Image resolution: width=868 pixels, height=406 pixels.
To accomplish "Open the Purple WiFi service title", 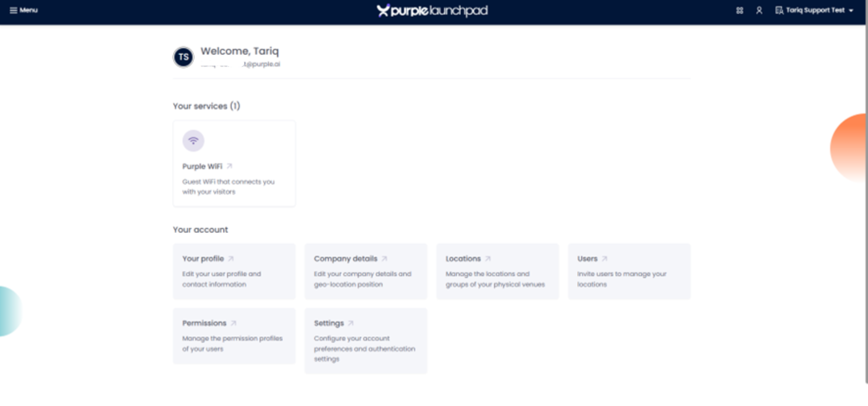I will pyautogui.click(x=202, y=166).
